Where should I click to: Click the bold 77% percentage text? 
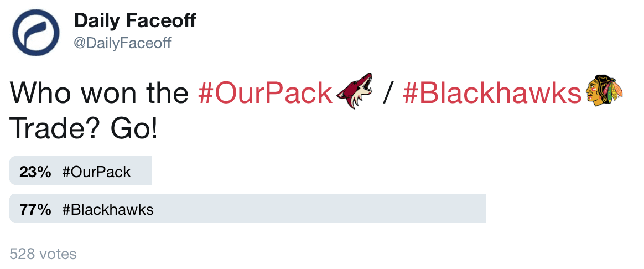(x=35, y=209)
